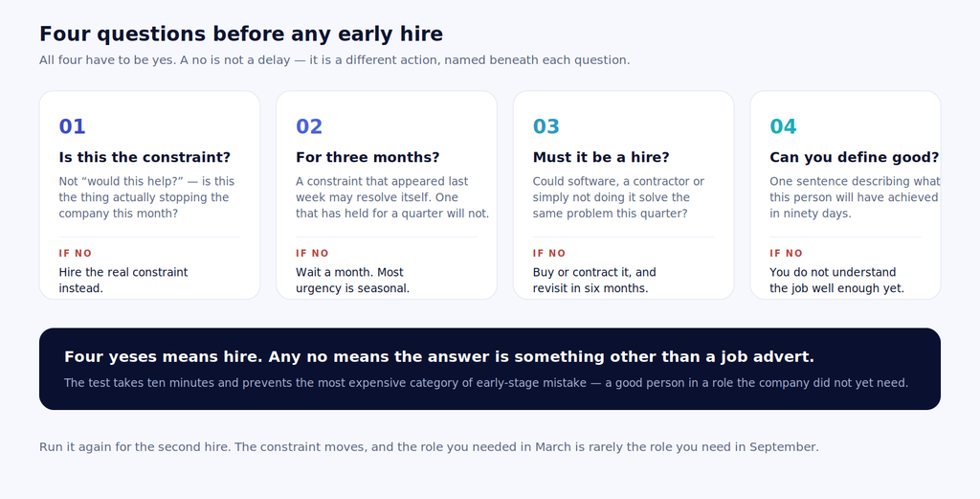Select the 'Can you define good?' heading

(854, 157)
